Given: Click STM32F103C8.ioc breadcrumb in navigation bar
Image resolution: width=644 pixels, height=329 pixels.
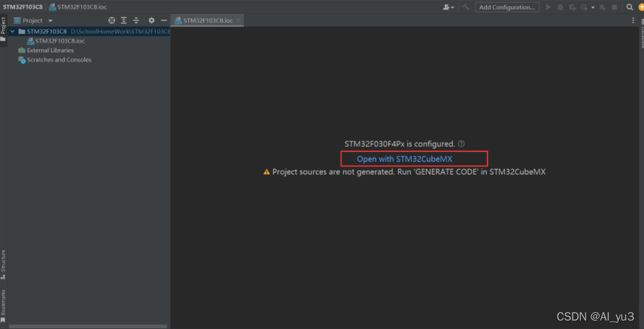Looking at the screenshot, I should click(78, 7).
